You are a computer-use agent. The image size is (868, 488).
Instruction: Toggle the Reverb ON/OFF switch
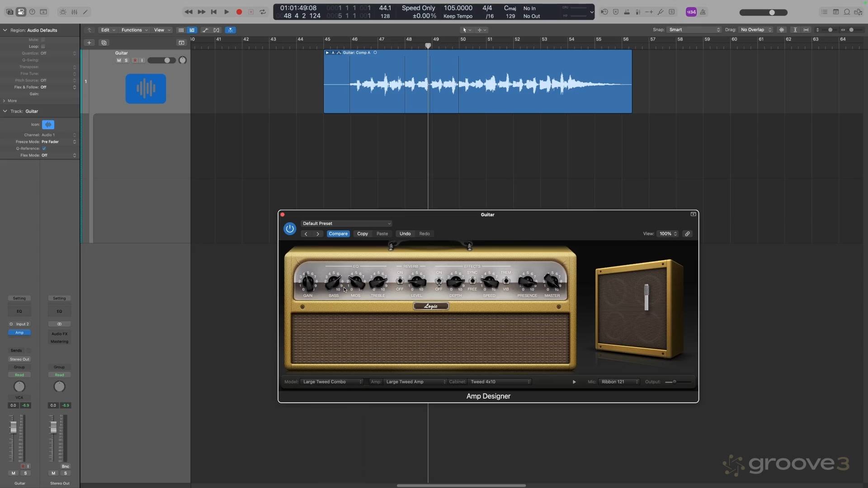point(400,281)
